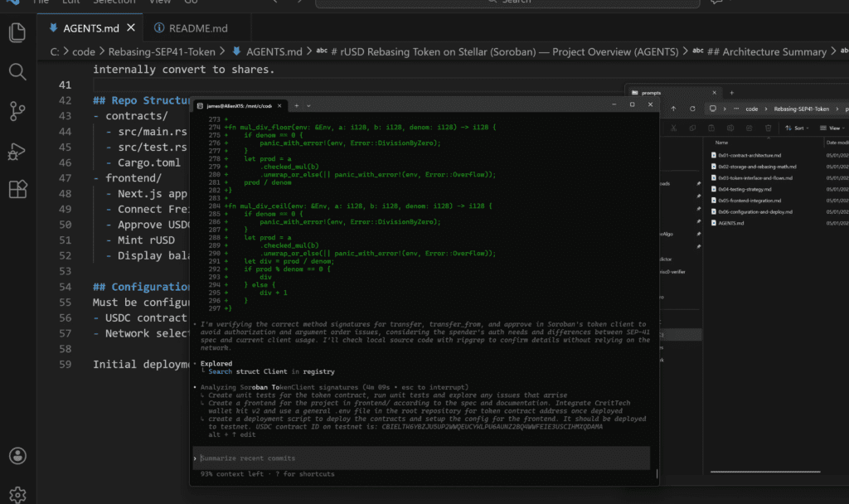Open the Run and Debug panel
This screenshot has width=849, height=504.
point(17,150)
